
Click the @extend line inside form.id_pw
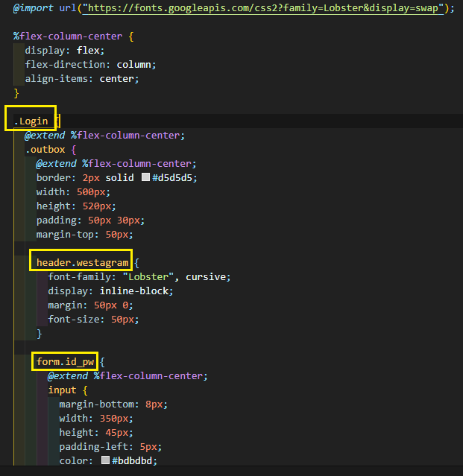click(128, 376)
